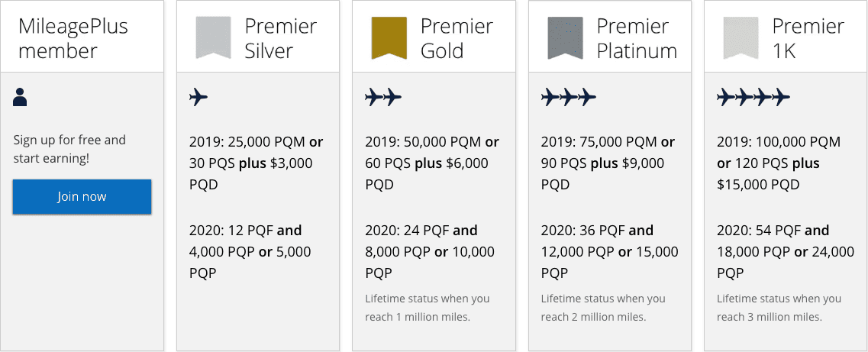This screenshot has width=868, height=352.
Task: Click the Premier 1K badge icon
Action: tap(741, 38)
